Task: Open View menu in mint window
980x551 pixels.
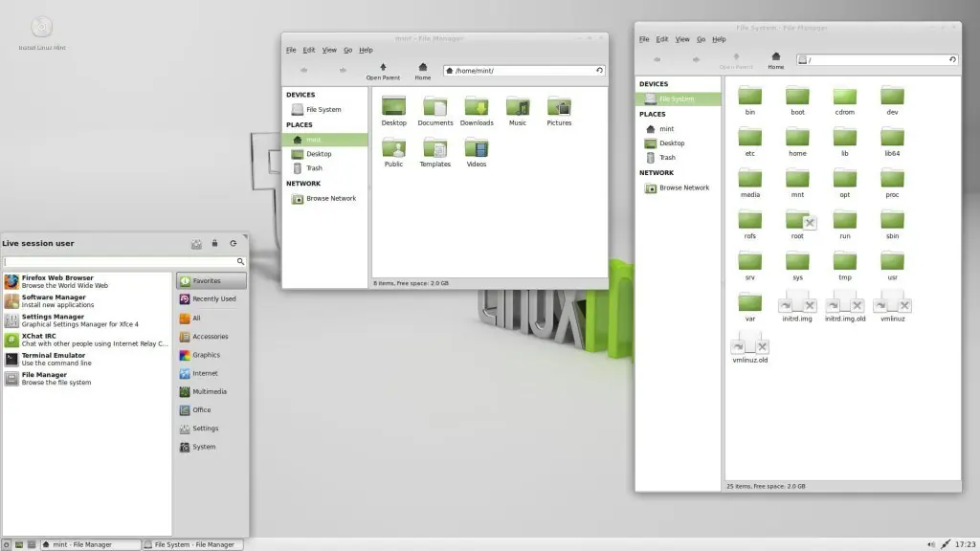Action: (x=329, y=50)
